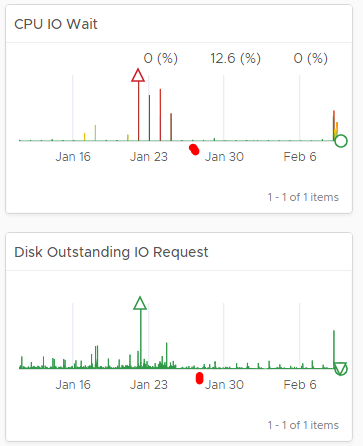This screenshot has height=446, width=363.
Task: Click the Jan 23 axis label in CPU chart
Action: pos(149,157)
